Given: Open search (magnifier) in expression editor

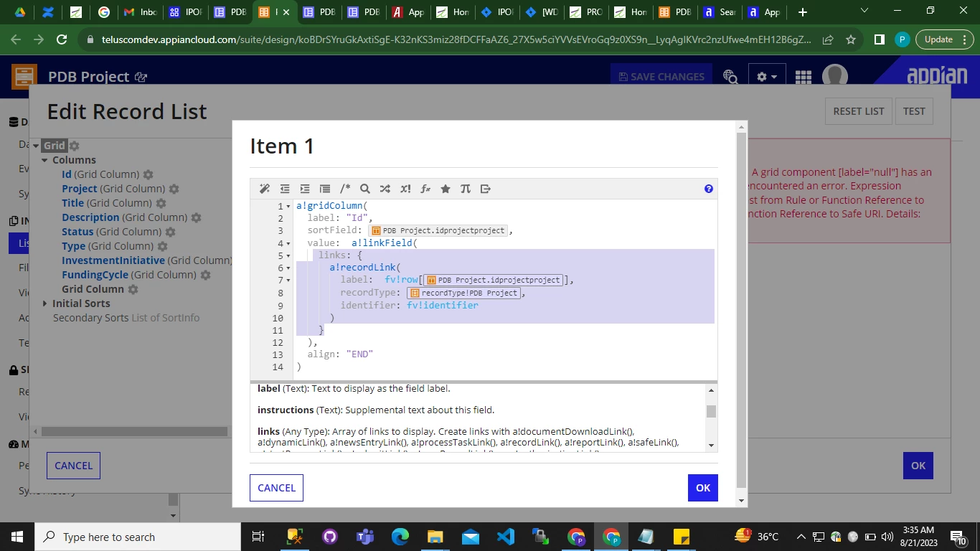Looking at the screenshot, I should coord(364,189).
